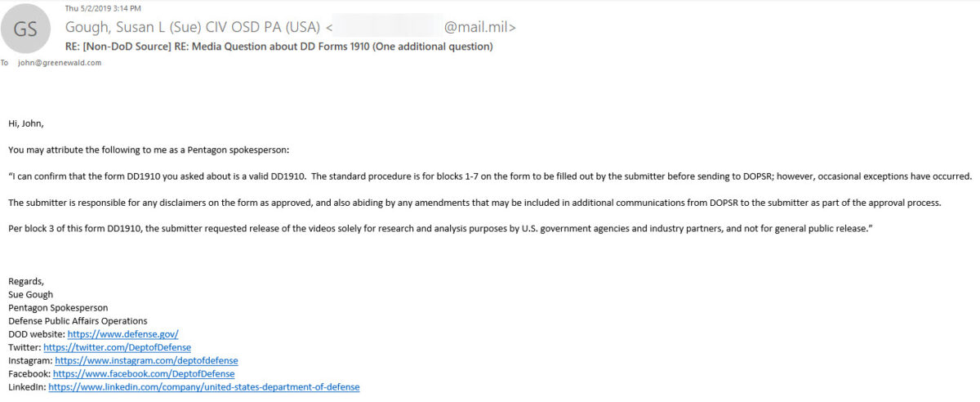Click the "Regards," closing line
The width and height of the screenshot is (980, 402).
click(26, 281)
